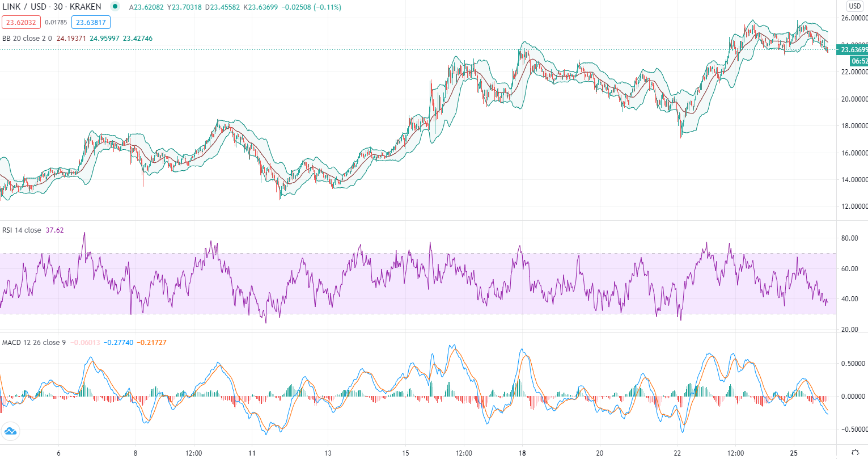Viewport: 868px width, 459px height.
Task: Click the price change −0.02508 (−0.11%)
Action: [x=311, y=7]
